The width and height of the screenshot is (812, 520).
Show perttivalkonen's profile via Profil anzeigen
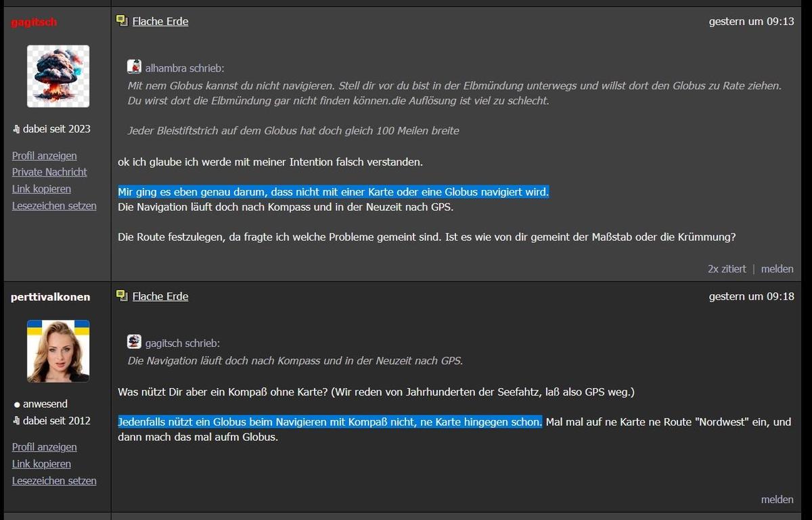click(45, 447)
